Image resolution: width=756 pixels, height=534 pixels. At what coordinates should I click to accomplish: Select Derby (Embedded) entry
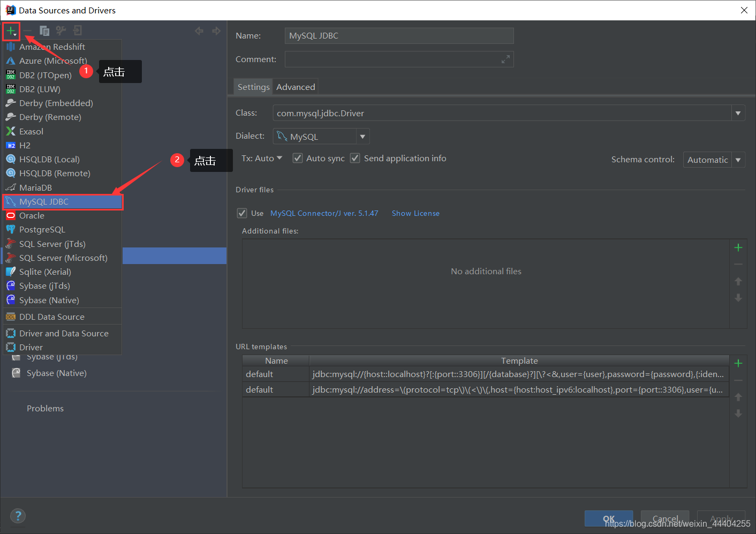pos(63,103)
